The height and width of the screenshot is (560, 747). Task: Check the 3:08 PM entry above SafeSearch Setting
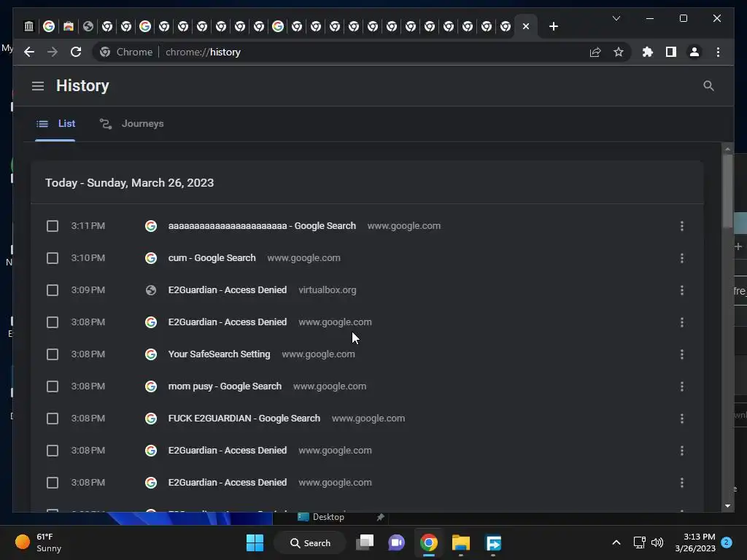(x=53, y=322)
